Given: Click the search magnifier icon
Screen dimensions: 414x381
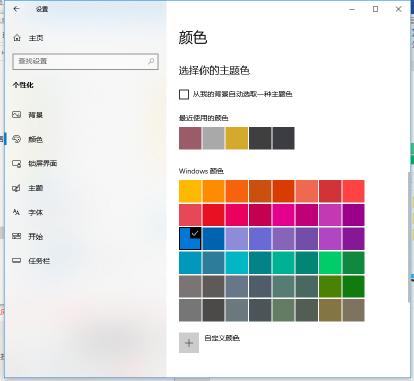Looking at the screenshot, I should tap(151, 61).
